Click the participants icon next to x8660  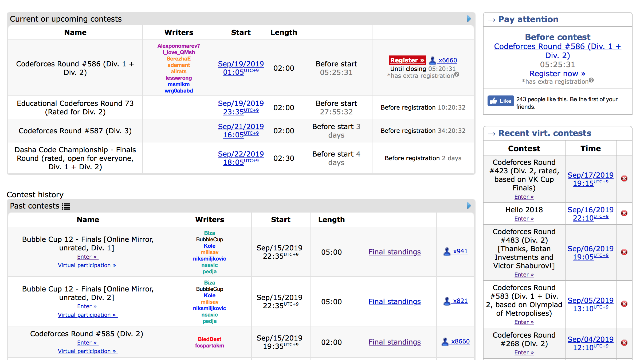[x=445, y=342]
